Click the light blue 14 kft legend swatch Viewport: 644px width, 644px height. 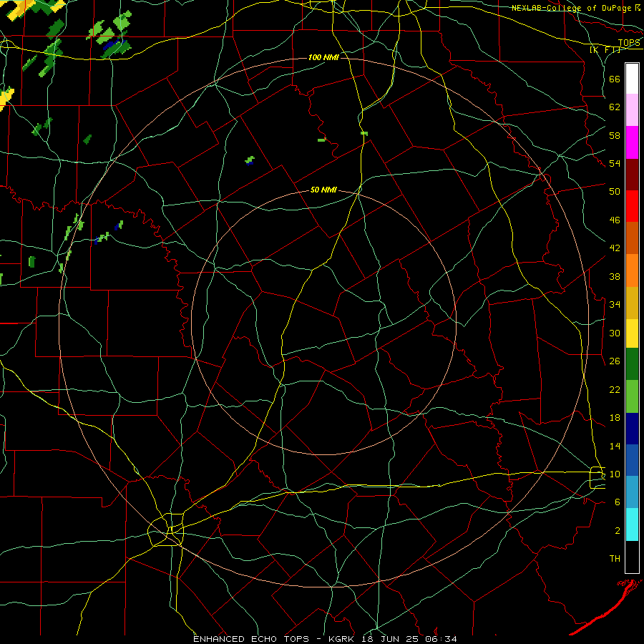632,492
